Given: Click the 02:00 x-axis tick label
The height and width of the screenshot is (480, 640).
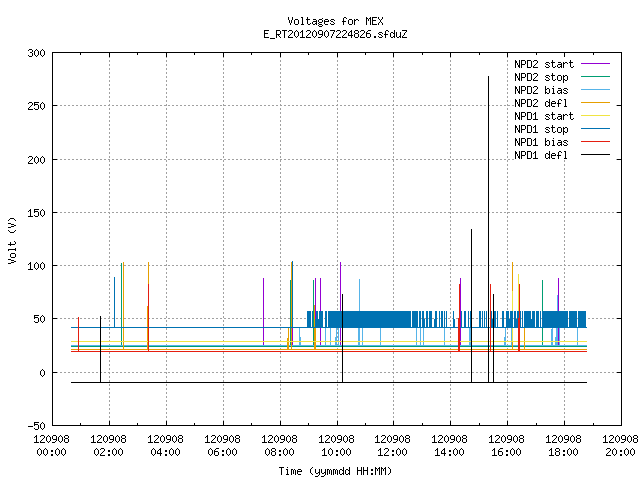Looking at the screenshot, I should (108, 452).
